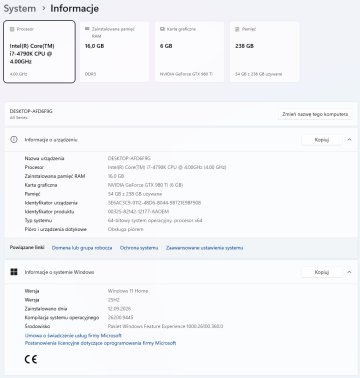360x378 pixels.
Task: Open Zaawansowane ustawienia systemu link
Action: pos(205,248)
